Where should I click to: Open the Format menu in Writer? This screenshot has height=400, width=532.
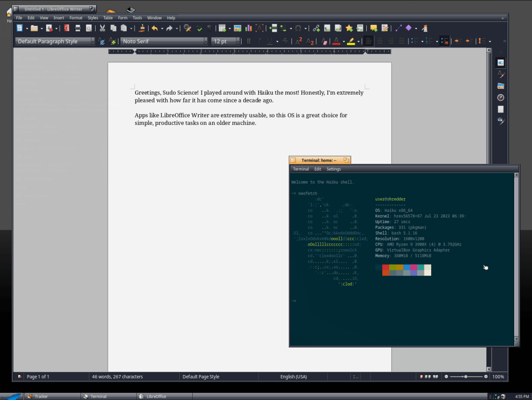point(76,18)
